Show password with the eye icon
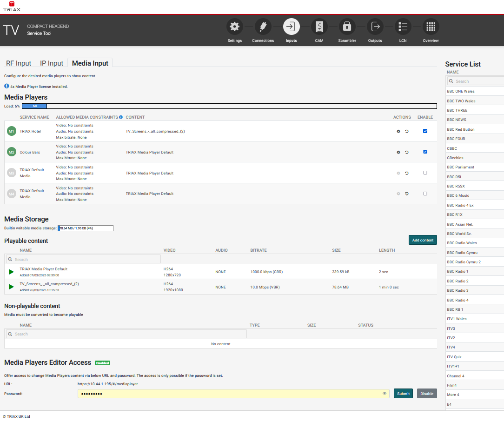504x422 pixels. (385, 393)
